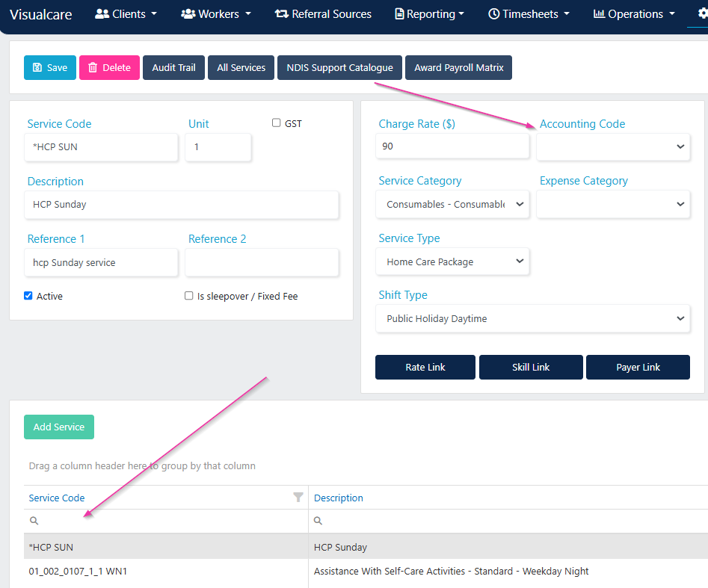This screenshot has width=708, height=588.
Task: Click the Operations chart icon
Action: [599, 14]
